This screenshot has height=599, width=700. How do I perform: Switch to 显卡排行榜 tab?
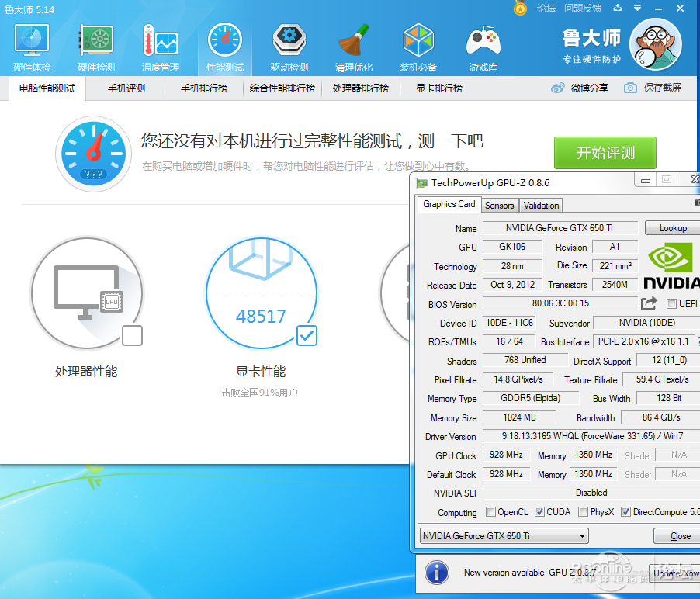pyautogui.click(x=439, y=88)
